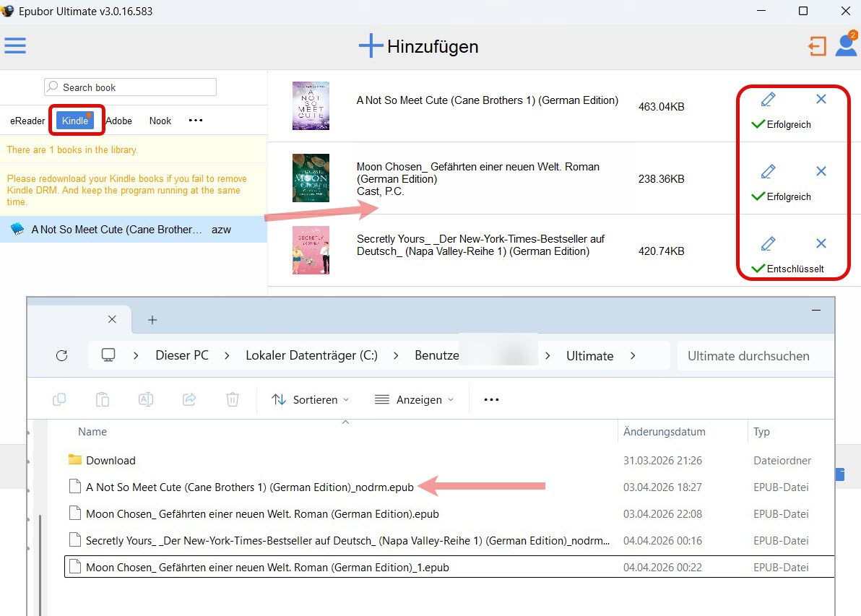Remove Moon Chosen from conversion list
This screenshot has width=861, height=616.
[821, 171]
